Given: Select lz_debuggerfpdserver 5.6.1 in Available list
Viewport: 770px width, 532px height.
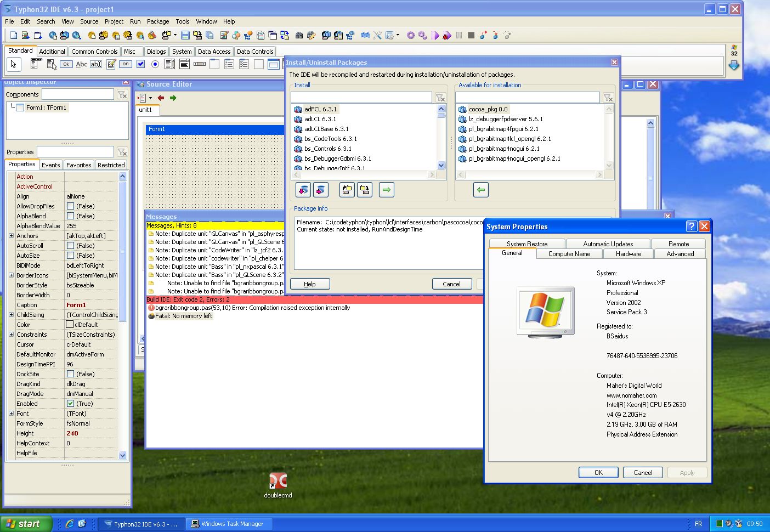Looking at the screenshot, I should click(x=506, y=119).
